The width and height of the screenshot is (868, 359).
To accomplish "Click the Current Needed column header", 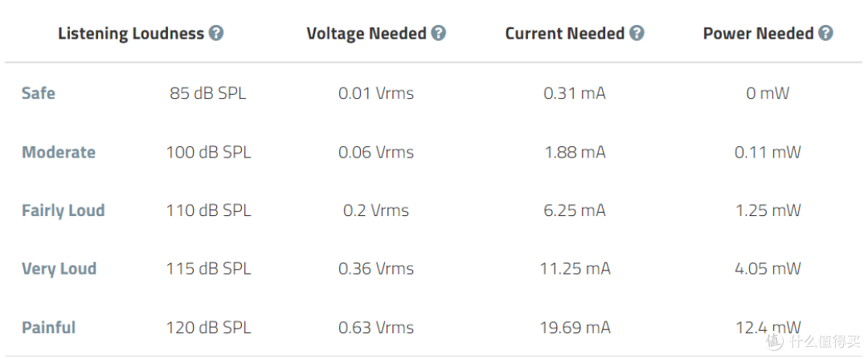I will tap(565, 34).
